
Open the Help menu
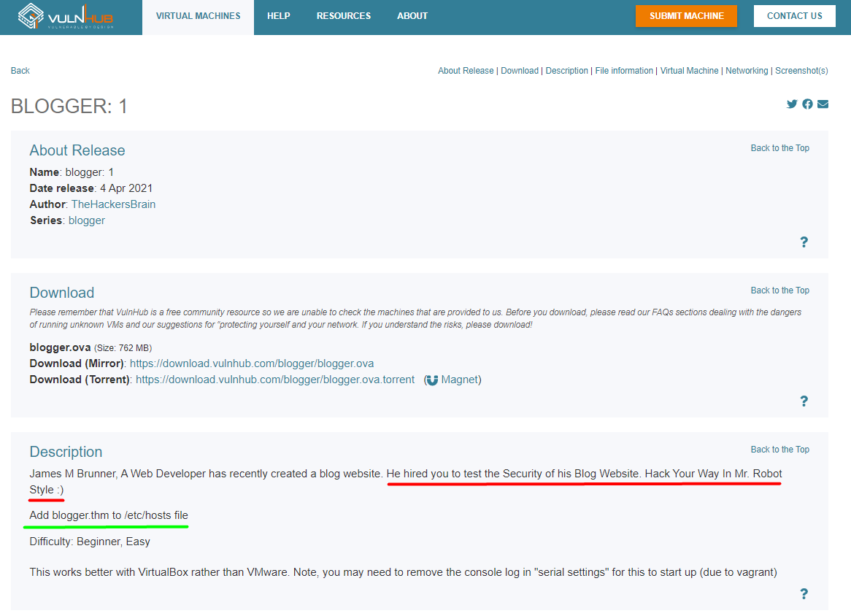[x=278, y=16]
